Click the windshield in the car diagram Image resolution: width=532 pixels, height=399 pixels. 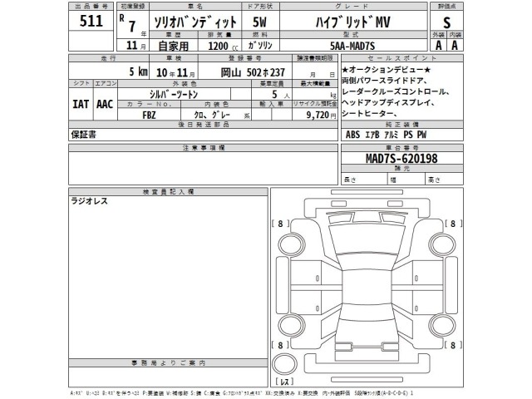(x=367, y=239)
